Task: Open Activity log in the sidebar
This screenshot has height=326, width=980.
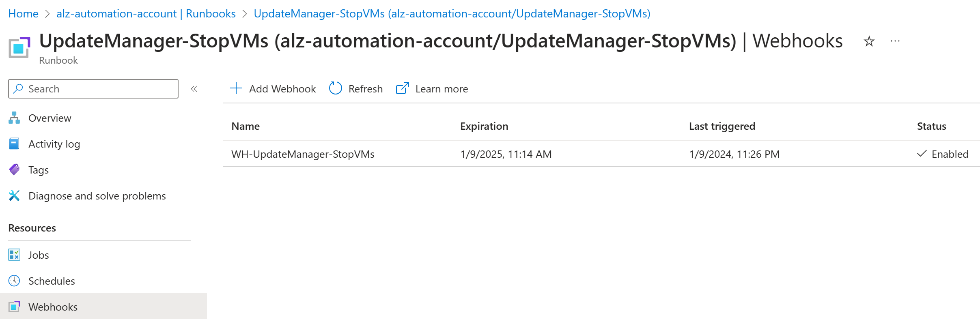Action: (x=103, y=144)
